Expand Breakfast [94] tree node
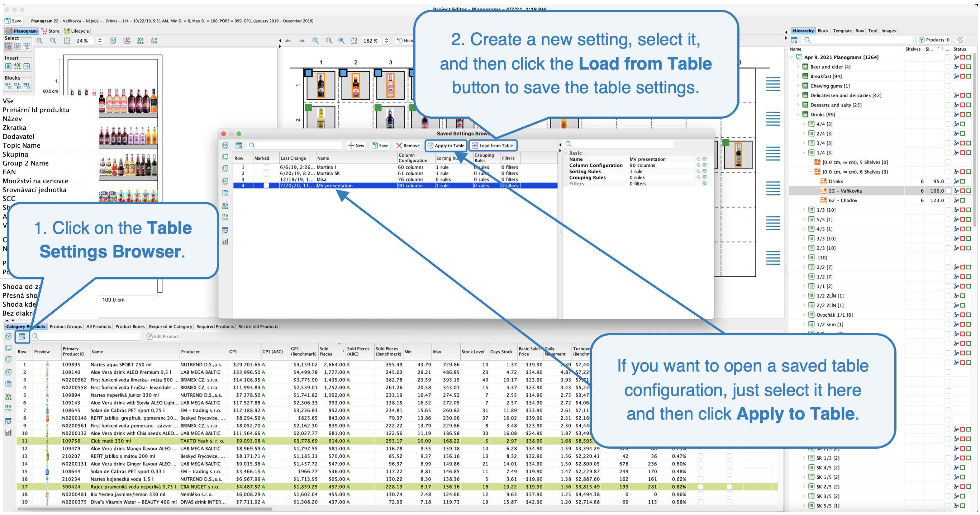The width and height of the screenshot is (980, 515). [798, 76]
